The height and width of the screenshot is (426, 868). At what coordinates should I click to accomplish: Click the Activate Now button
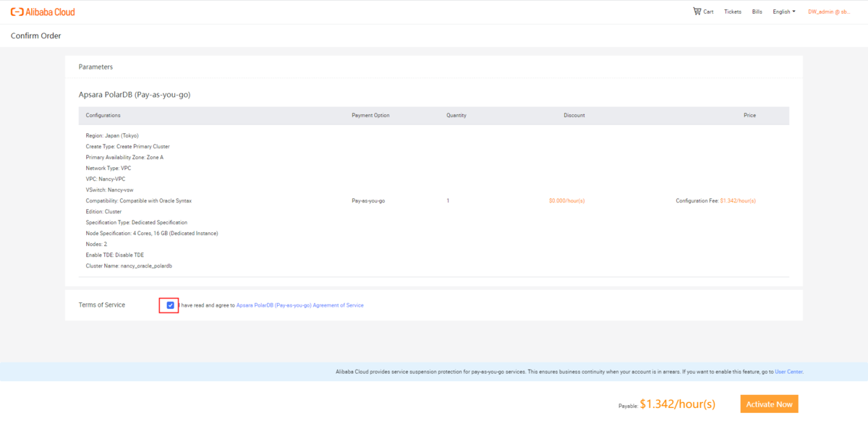point(769,404)
